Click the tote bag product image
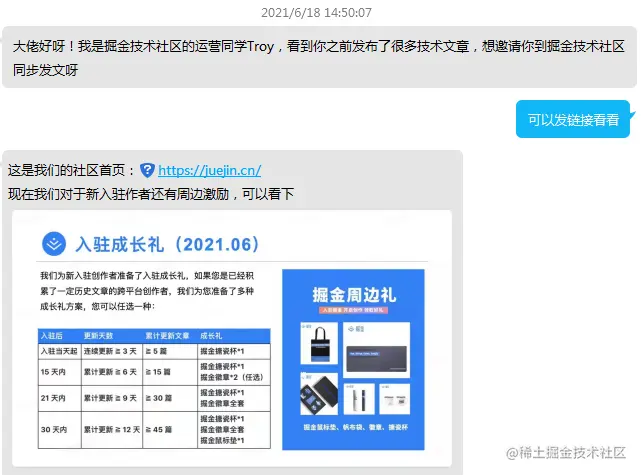 point(319,343)
